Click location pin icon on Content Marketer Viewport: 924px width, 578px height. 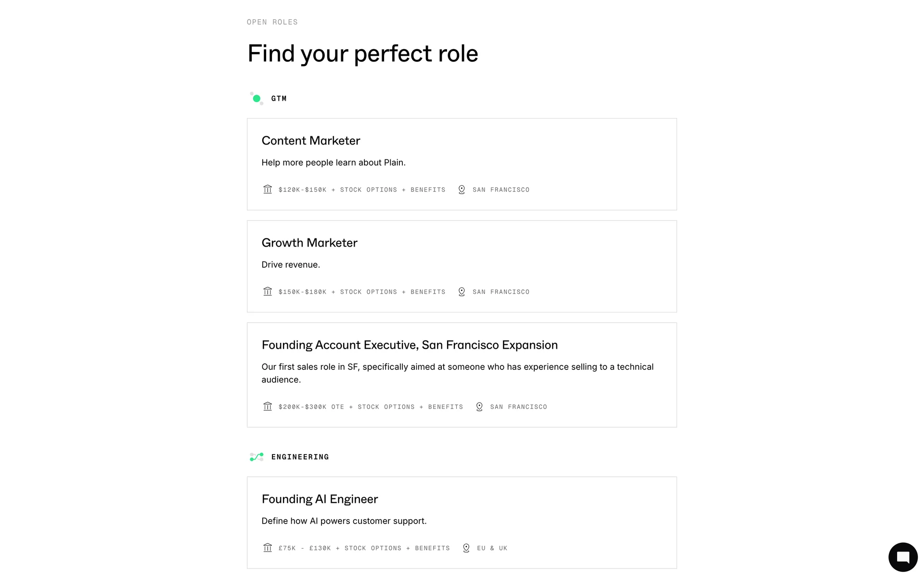click(462, 190)
